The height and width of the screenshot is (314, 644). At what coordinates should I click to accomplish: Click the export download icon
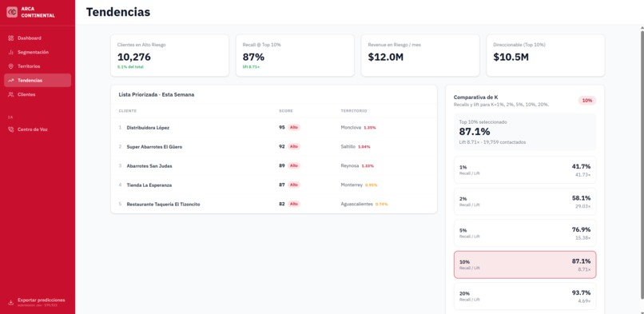tap(11, 302)
